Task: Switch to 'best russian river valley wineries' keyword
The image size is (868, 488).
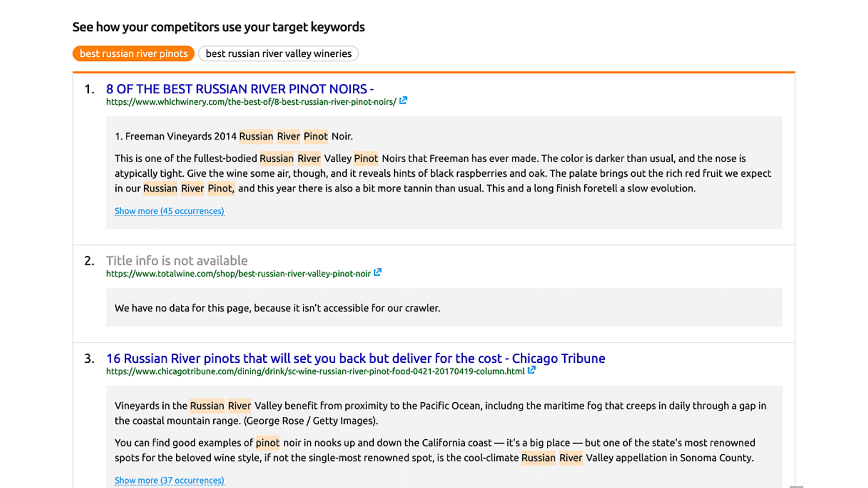Action: [x=278, y=53]
